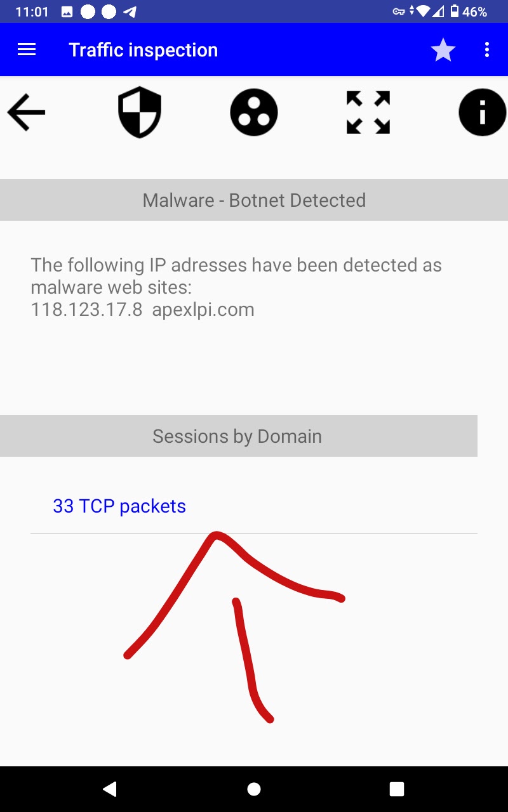
Task: Tap the VPN key status icon
Action: [x=399, y=12]
